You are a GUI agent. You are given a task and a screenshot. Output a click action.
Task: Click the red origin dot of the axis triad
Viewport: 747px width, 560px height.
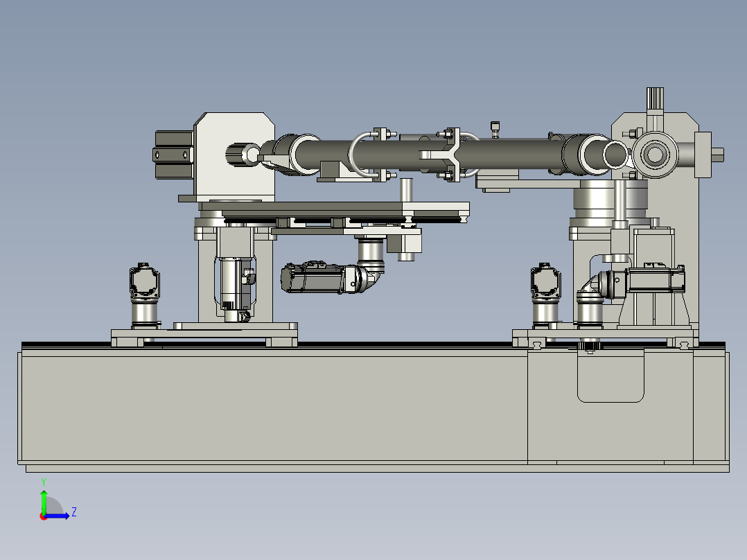44,516
